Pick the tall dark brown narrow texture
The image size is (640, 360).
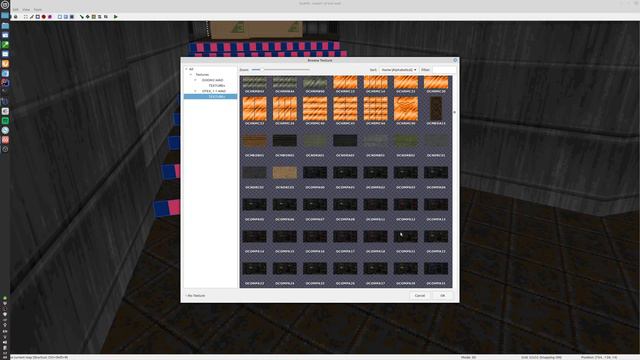pos(436,109)
